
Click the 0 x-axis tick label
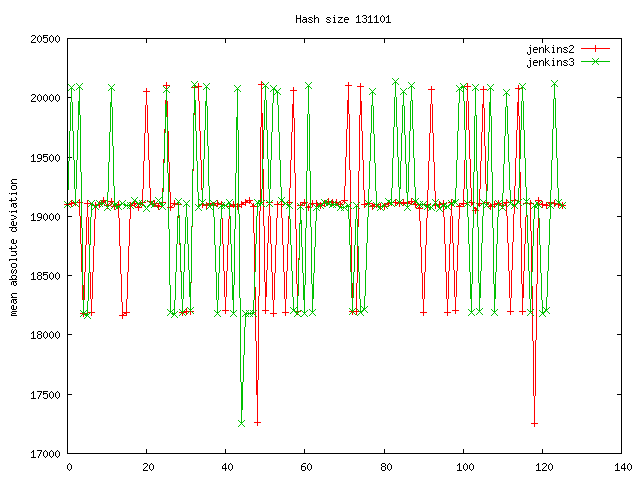click(69, 467)
